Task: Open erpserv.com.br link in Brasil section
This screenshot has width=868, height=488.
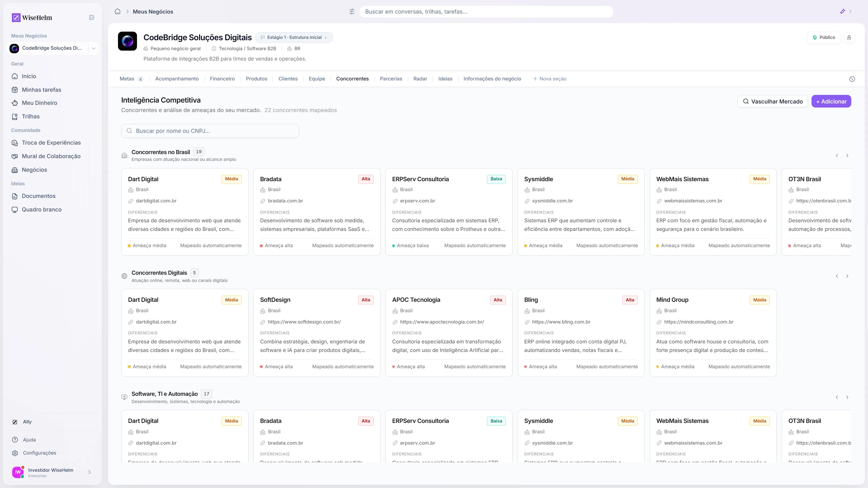Action: (x=417, y=201)
